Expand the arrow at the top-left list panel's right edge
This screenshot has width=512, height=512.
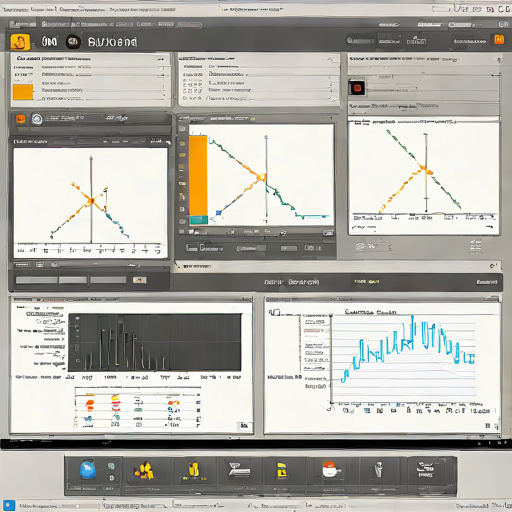pyautogui.click(x=161, y=59)
